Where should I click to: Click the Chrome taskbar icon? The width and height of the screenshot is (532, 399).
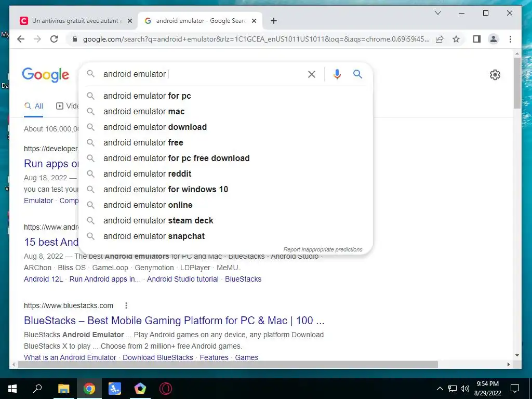tap(89, 389)
